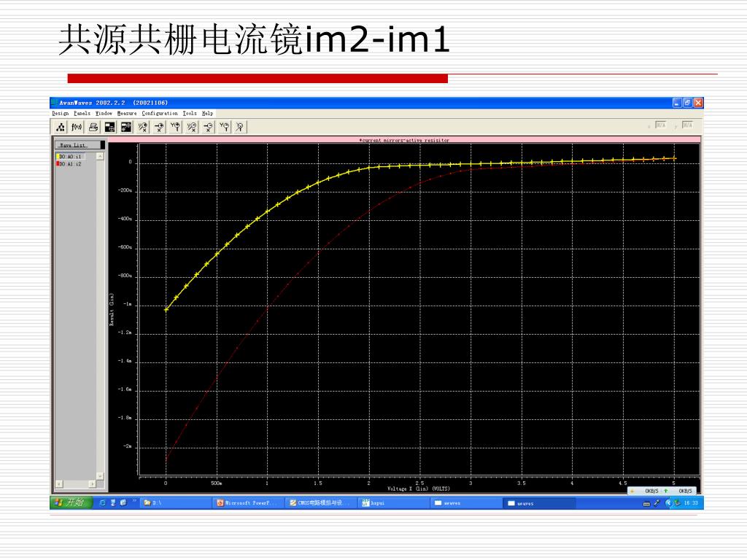Switch to CMOS document taskbar item
This screenshot has width=747, height=560.
click(x=320, y=503)
